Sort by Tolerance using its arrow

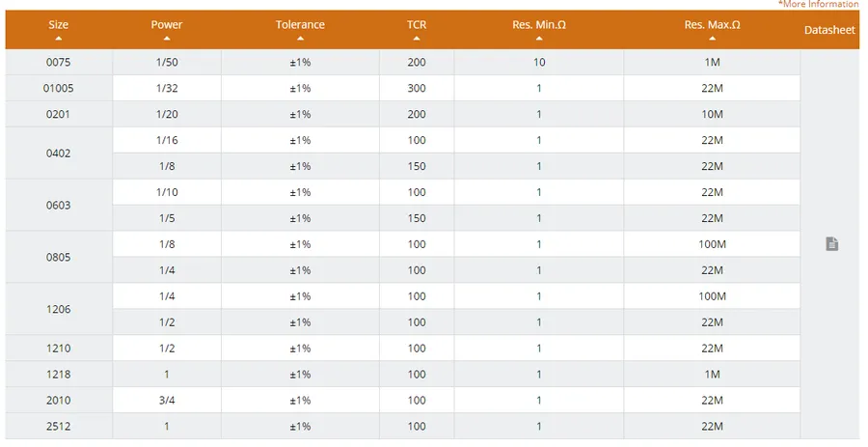(300, 39)
